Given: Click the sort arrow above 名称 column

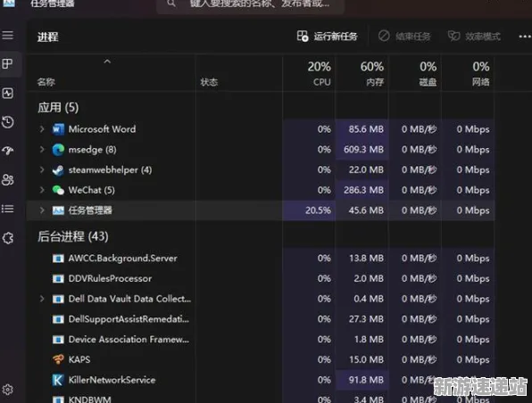Looking at the screenshot, I should (x=107, y=62).
